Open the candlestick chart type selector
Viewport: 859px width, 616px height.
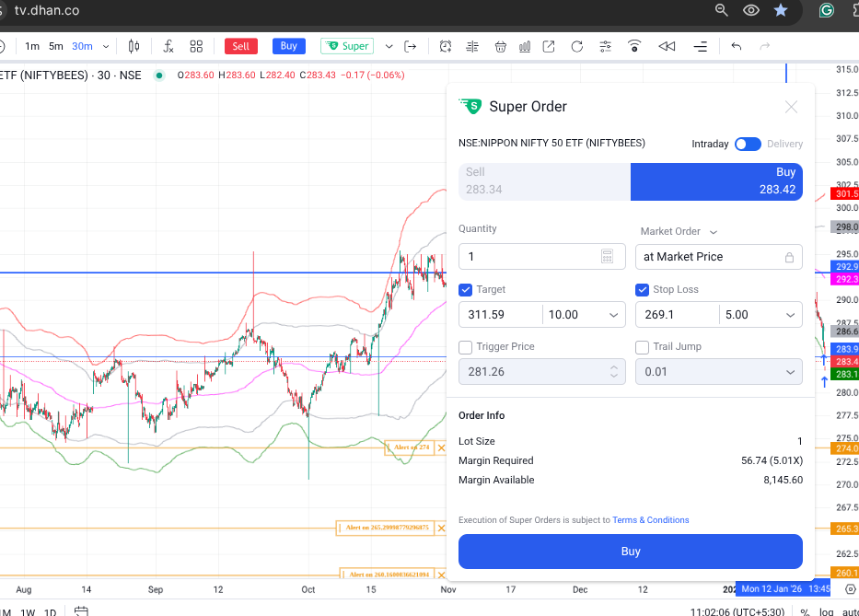(x=134, y=46)
